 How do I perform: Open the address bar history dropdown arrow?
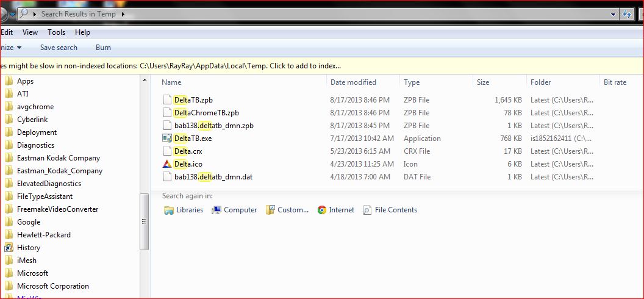coord(613,14)
